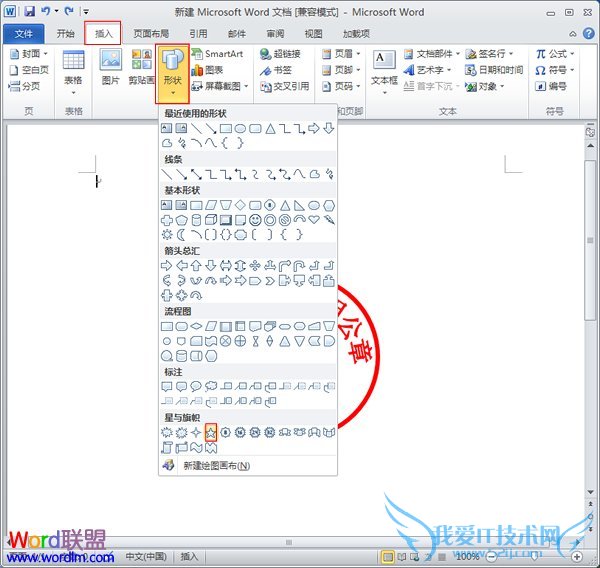Select the cylinder (can) basic shape

tap(196, 220)
